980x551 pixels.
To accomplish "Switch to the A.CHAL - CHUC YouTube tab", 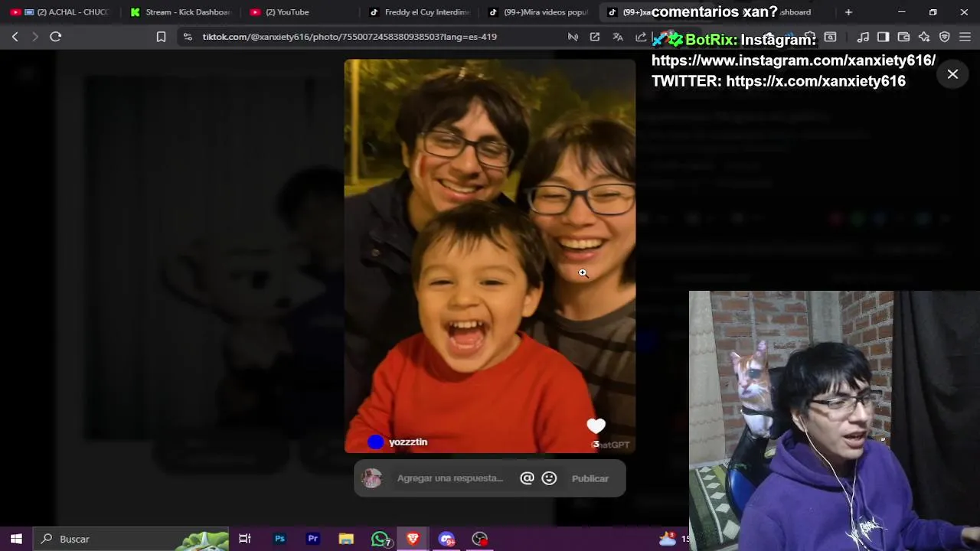I will tap(60, 12).
